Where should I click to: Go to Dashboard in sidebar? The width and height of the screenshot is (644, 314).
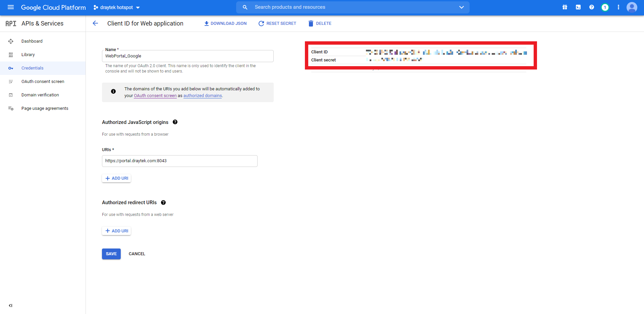click(32, 41)
